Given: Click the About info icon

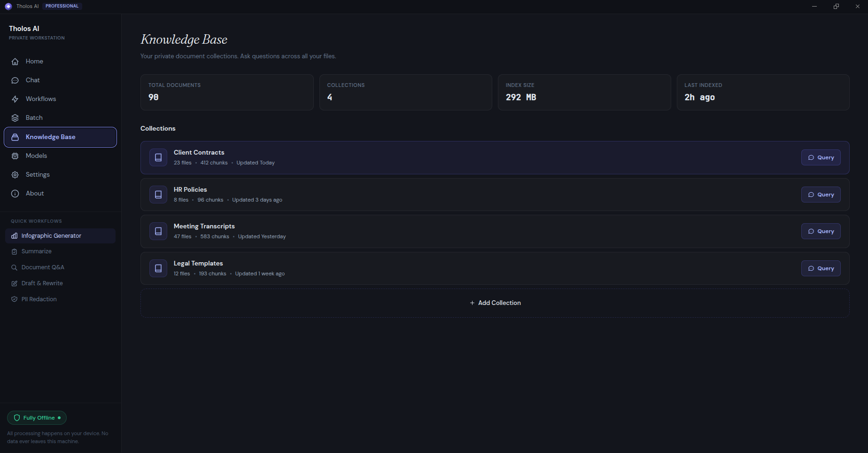Looking at the screenshot, I should pyautogui.click(x=15, y=194).
